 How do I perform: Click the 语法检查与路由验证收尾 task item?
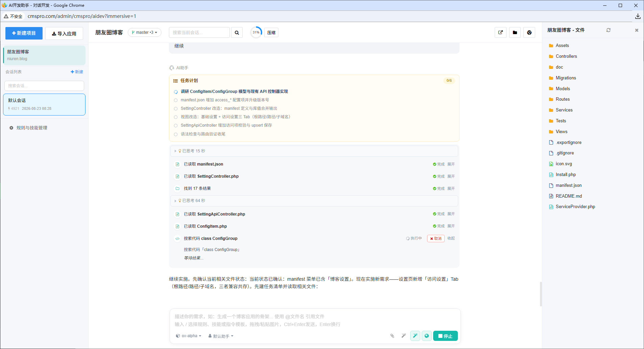coord(203,134)
